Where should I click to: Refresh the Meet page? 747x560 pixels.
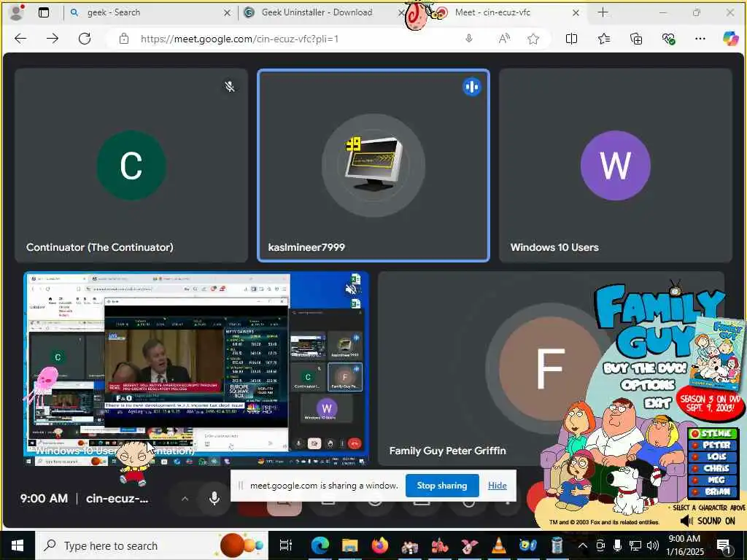(85, 39)
